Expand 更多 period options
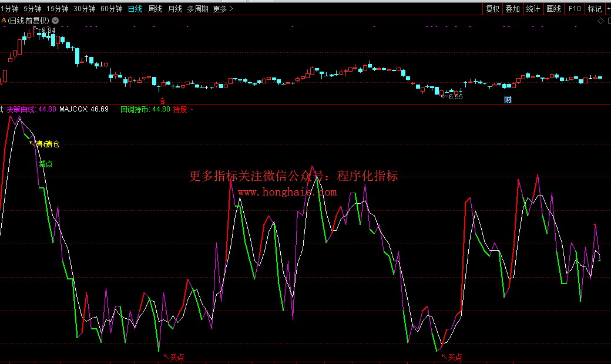 click(223, 9)
